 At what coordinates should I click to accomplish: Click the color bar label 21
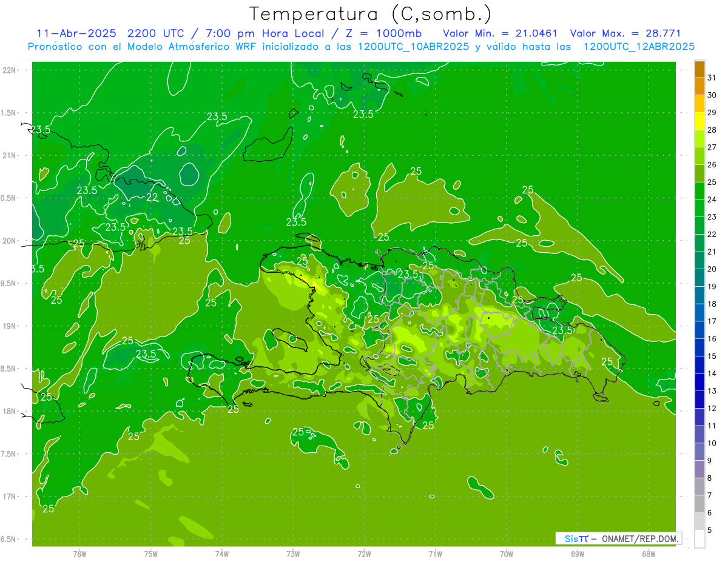click(x=712, y=252)
